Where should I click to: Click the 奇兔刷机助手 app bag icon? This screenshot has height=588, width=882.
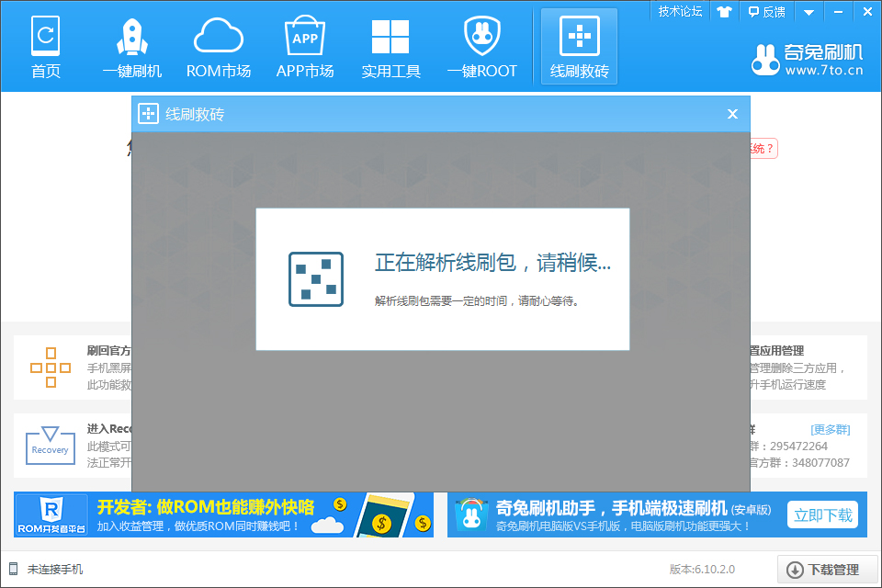point(471,514)
